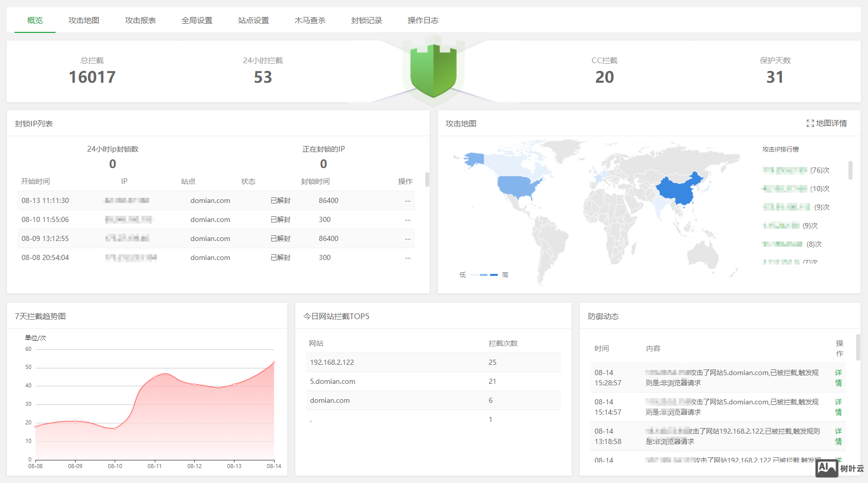Open the 全局设置 tab
This screenshot has height=483, width=868.
(197, 21)
